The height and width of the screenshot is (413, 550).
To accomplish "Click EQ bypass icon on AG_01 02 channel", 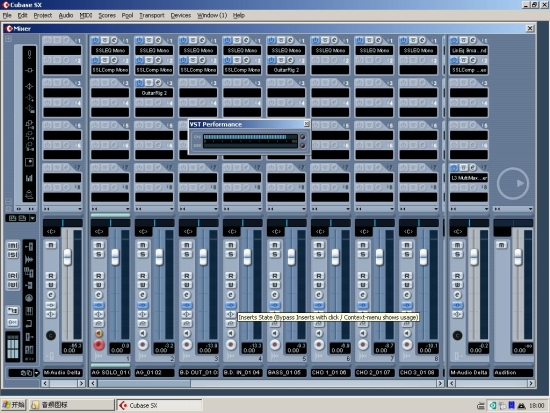I will [x=142, y=314].
